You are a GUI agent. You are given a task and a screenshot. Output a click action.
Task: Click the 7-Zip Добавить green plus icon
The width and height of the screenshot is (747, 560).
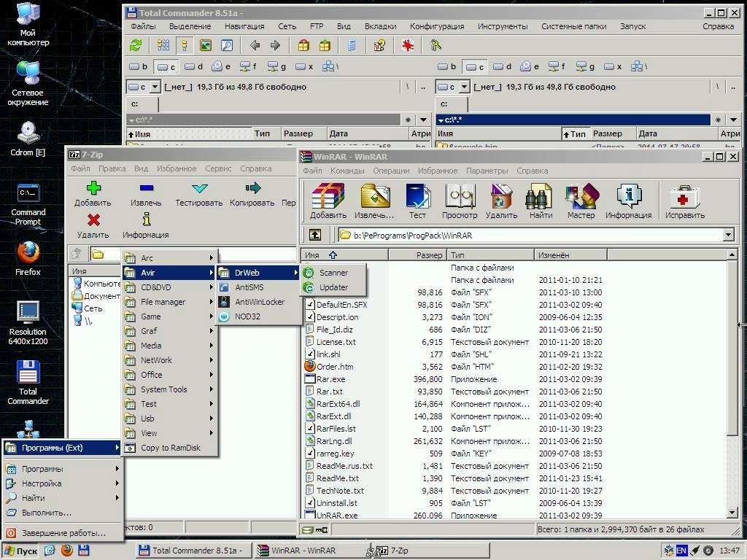93,187
